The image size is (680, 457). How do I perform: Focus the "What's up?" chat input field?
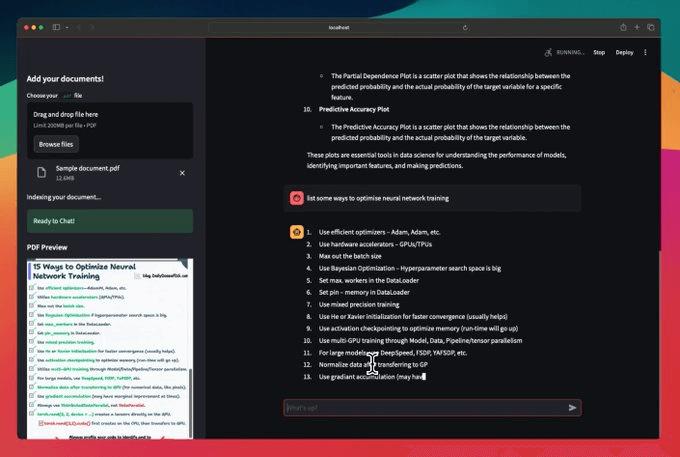point(420,408)
